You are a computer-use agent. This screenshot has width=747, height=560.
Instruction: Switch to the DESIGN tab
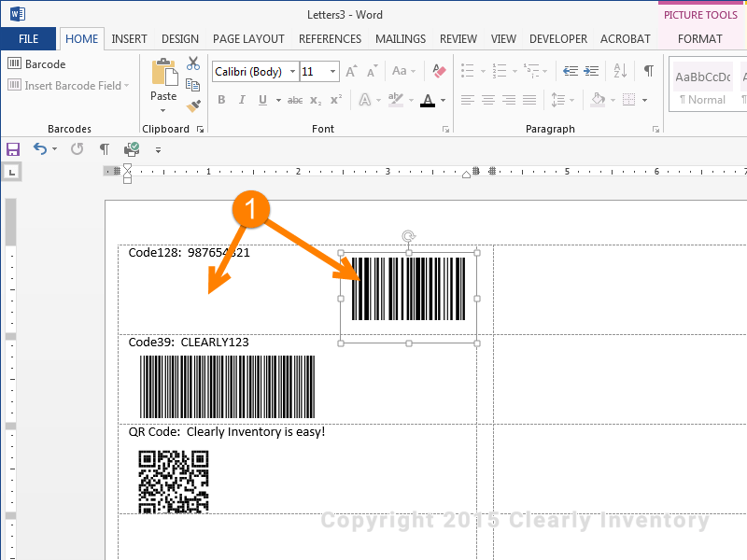[x=180, y=39]
